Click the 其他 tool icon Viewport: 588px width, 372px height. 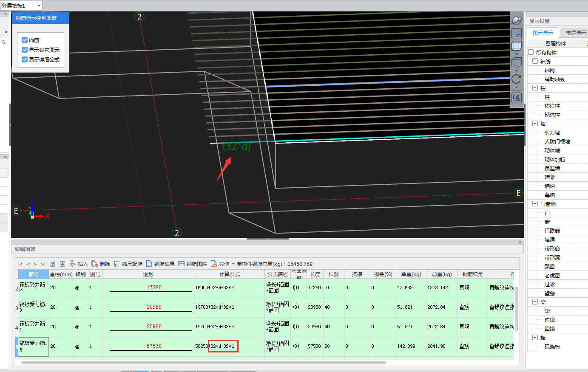pos(214,264)
